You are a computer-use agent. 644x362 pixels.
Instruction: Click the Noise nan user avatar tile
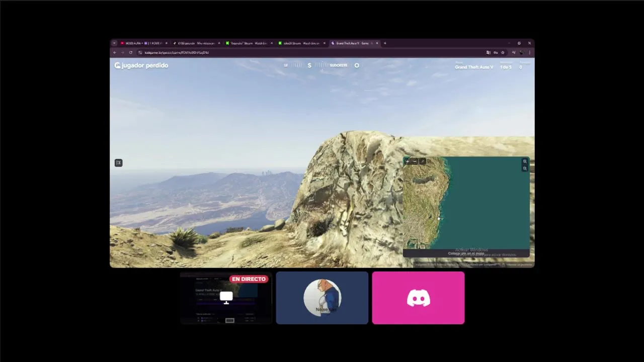[322, 298]
